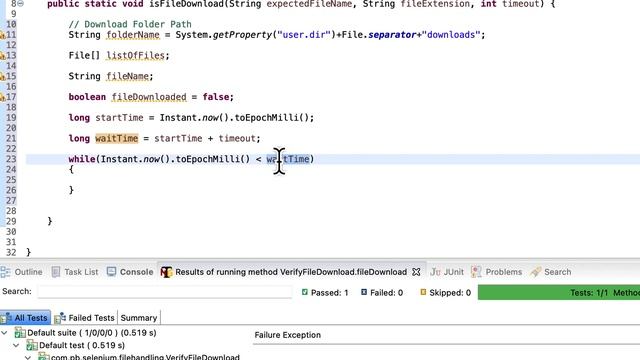This screenshot has height=360, width=640.
Task: Toggle the Passed: 1 filter
Action: (x=325, y=293)
